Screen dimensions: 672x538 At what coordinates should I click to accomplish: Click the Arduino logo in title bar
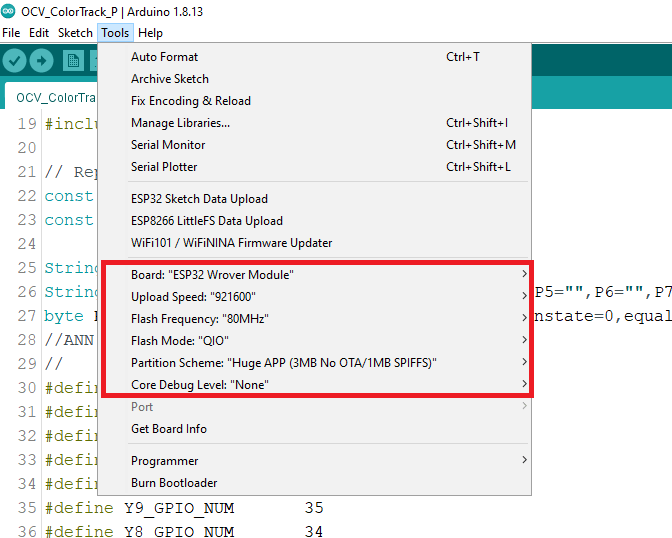[x=10, y=11]
